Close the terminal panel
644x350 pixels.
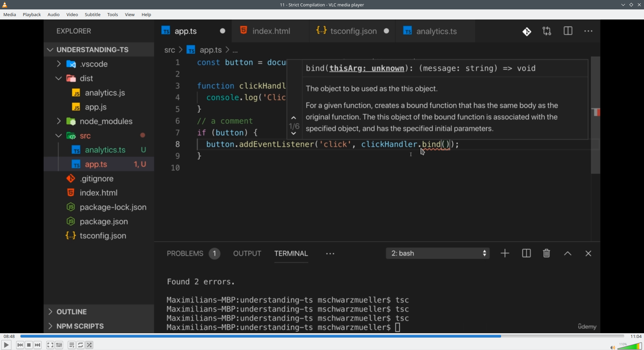point(588,254)
